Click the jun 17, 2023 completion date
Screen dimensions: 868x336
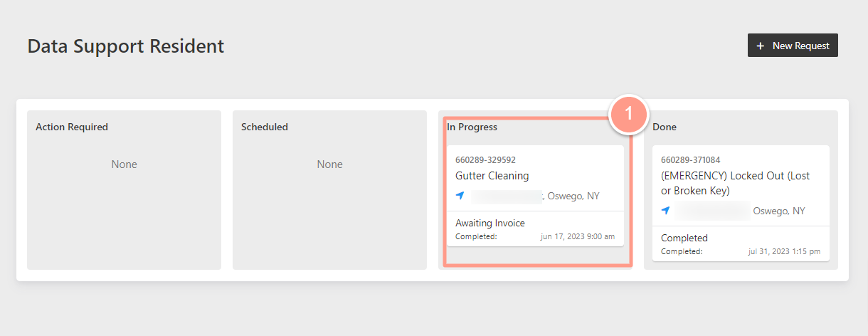pos(578,236)
